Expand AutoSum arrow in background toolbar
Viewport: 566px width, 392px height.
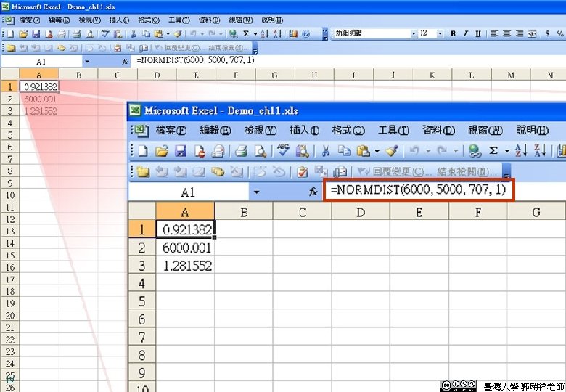pos(255,34)
